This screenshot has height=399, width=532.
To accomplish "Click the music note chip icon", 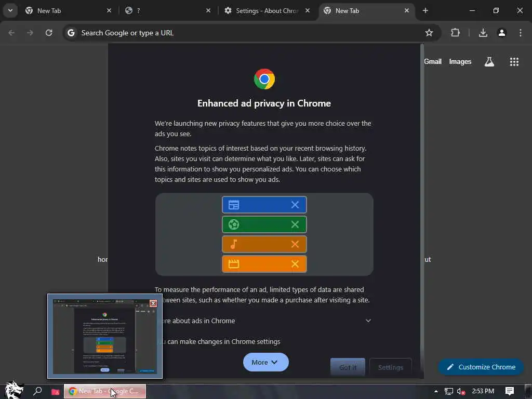I will (x=234, y=244).
